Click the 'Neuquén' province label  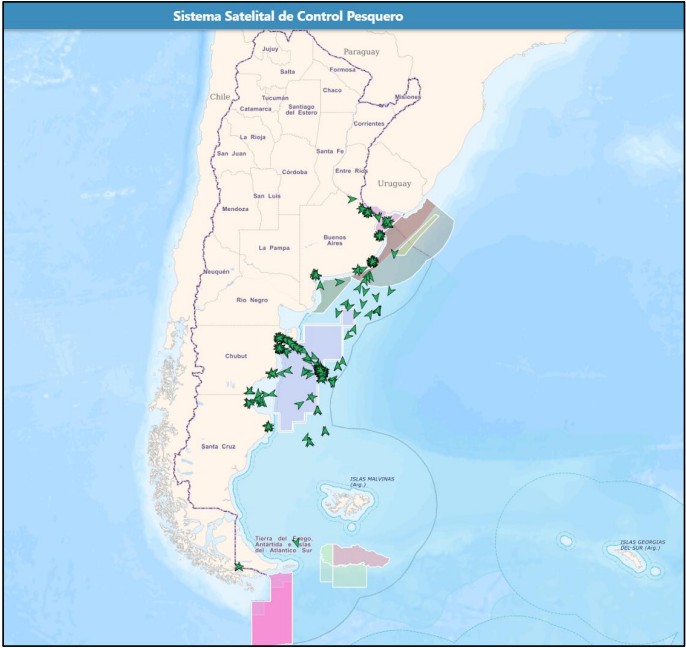[216, 272]
